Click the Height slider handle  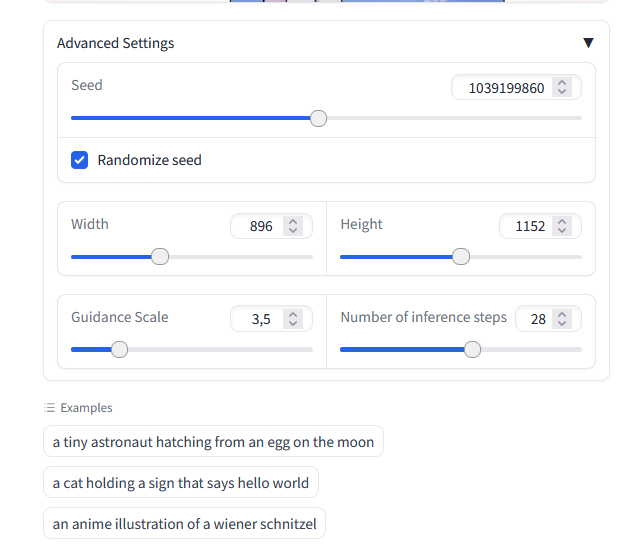click(x=461, y=257)
